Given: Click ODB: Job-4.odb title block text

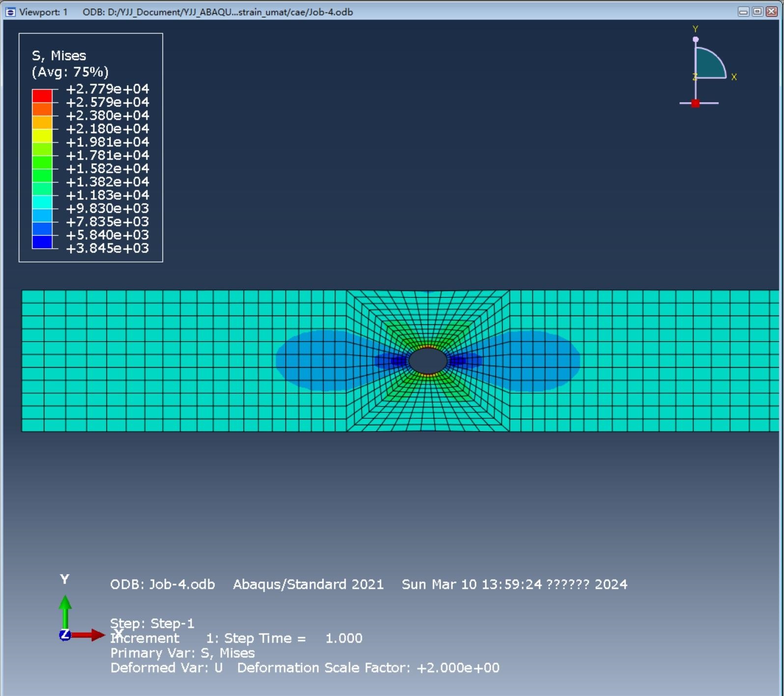Looking at the screenshot, I should point(163,584).
